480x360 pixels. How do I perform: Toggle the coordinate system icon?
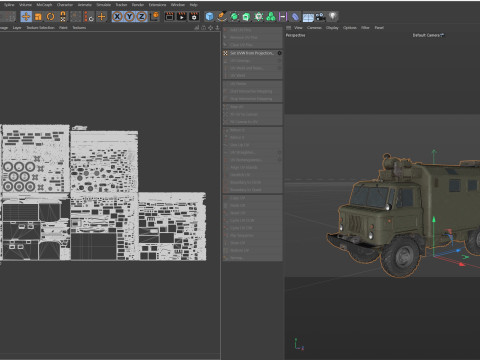click(x=154, y=16)
